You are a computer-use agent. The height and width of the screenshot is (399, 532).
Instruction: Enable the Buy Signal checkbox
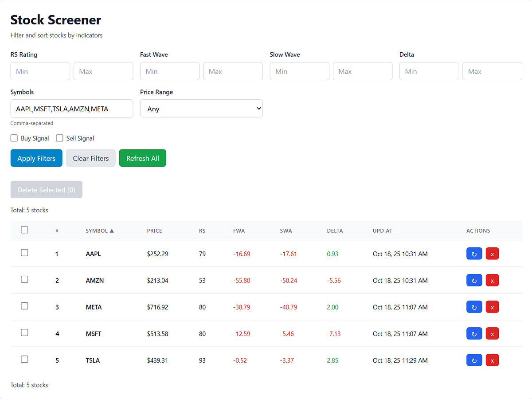coord(14,138)
